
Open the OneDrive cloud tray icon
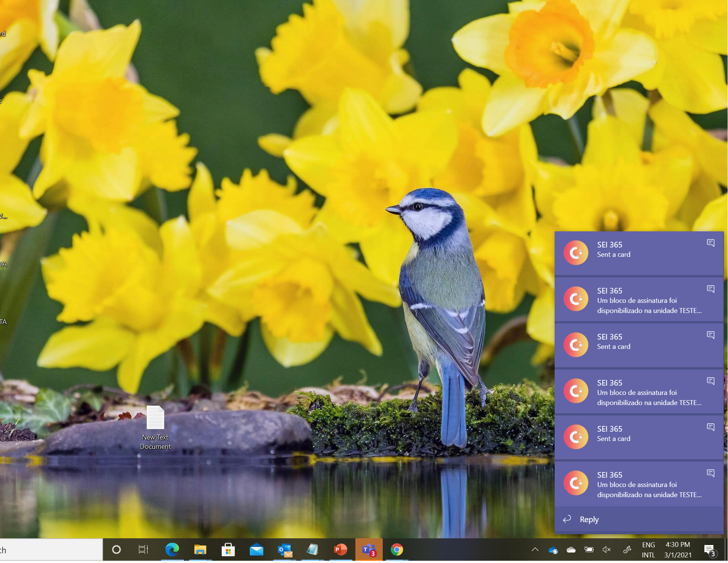click(x=571, y=550)
